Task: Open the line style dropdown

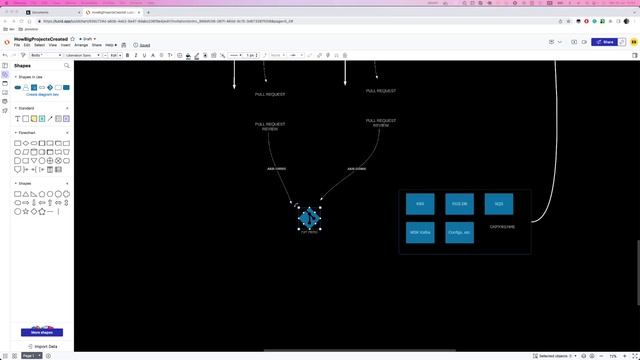Action: [236, 55]
